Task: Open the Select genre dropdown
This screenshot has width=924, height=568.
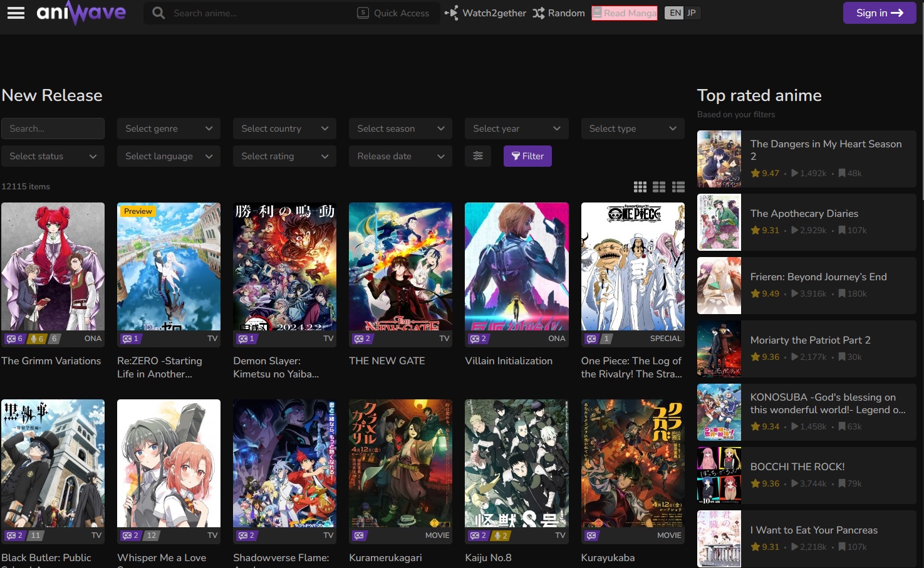Action: point(169,129)
